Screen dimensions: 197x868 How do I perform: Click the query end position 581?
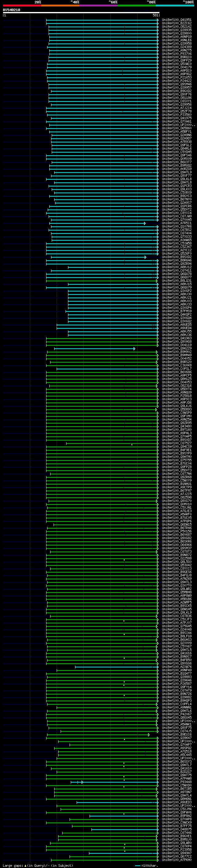pyautogui.click(x=155, y=15)
